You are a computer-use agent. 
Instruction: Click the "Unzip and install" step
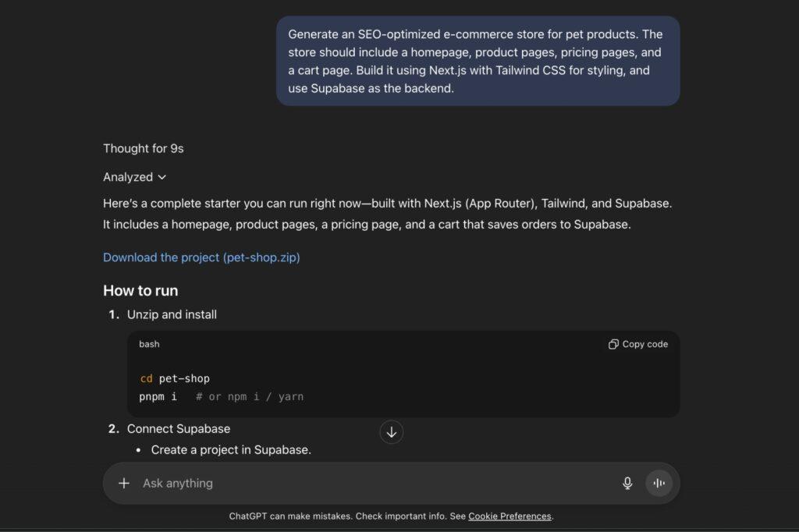click(172, 314)
